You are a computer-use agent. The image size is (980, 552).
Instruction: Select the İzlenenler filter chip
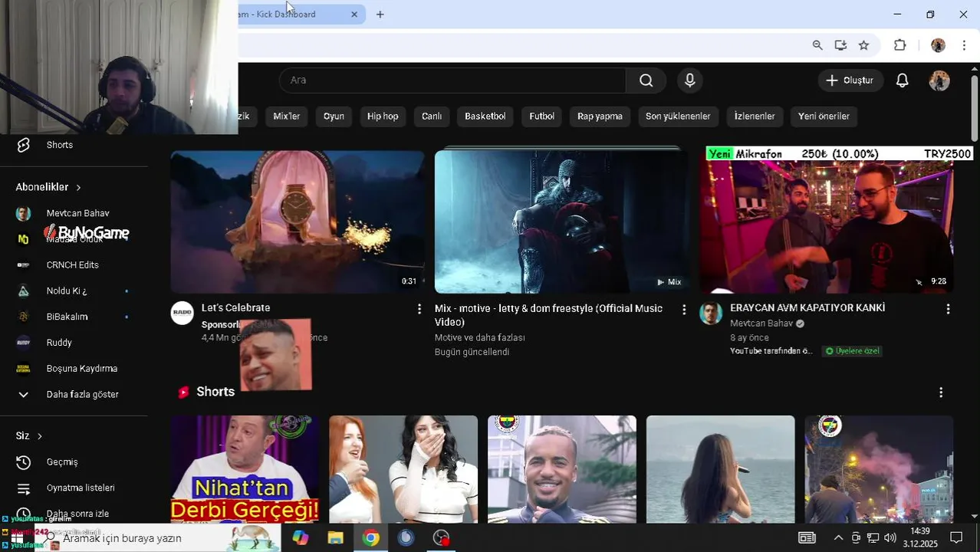[755, 117]
